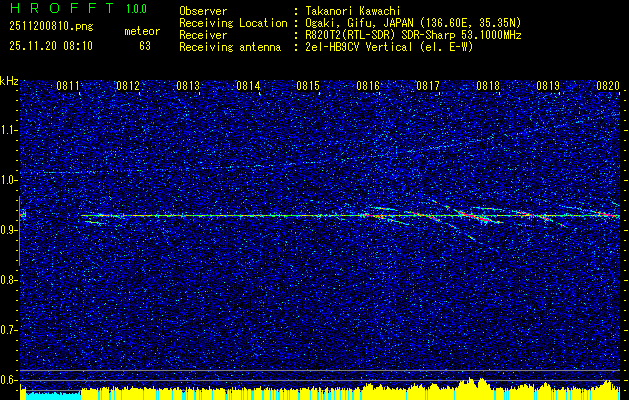Select the filename 2511200810.png
This screenshot has width=629, height=400.
(x=51, y=26)
